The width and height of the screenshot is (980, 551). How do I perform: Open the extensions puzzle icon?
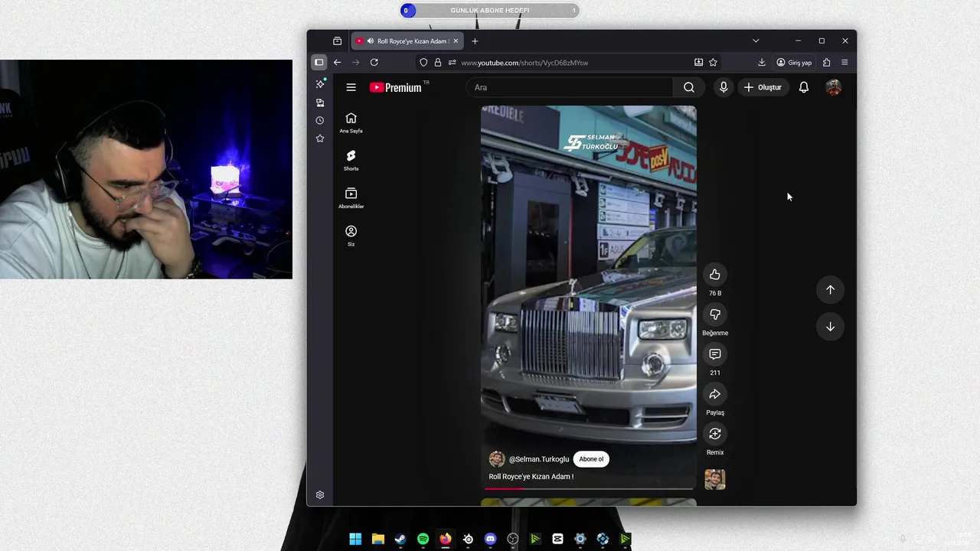[x=826, y=63]
